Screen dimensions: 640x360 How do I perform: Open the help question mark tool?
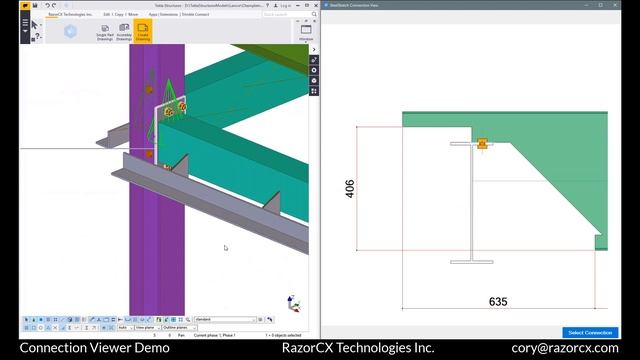[37, 36]
